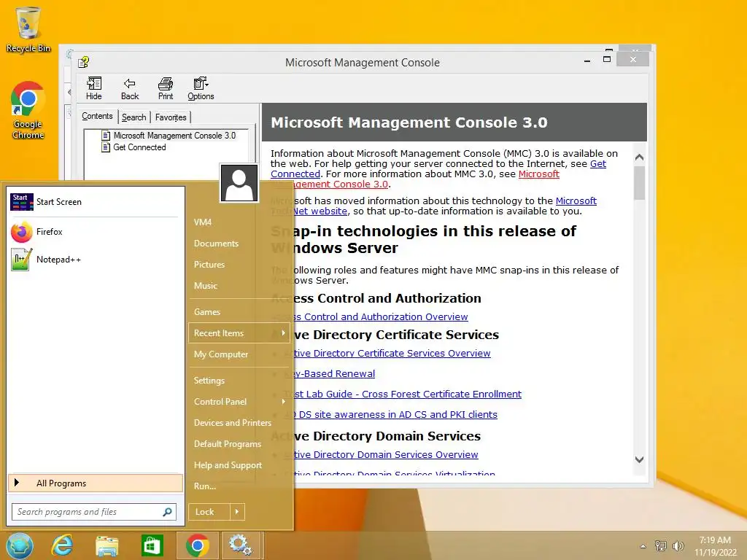Expand the Control Panel submenu arrow
This screenshot has height=560, width=747.
click(x=284, y=402)
